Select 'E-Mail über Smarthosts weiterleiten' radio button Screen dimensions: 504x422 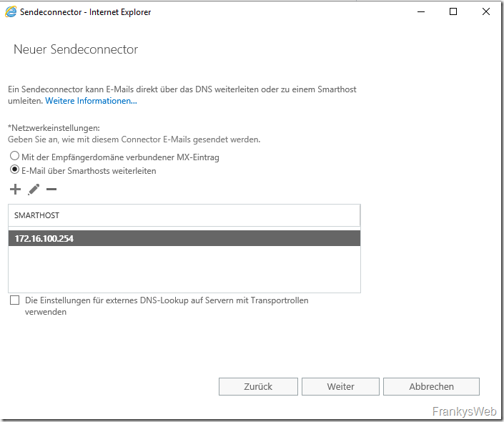[14, 171]
